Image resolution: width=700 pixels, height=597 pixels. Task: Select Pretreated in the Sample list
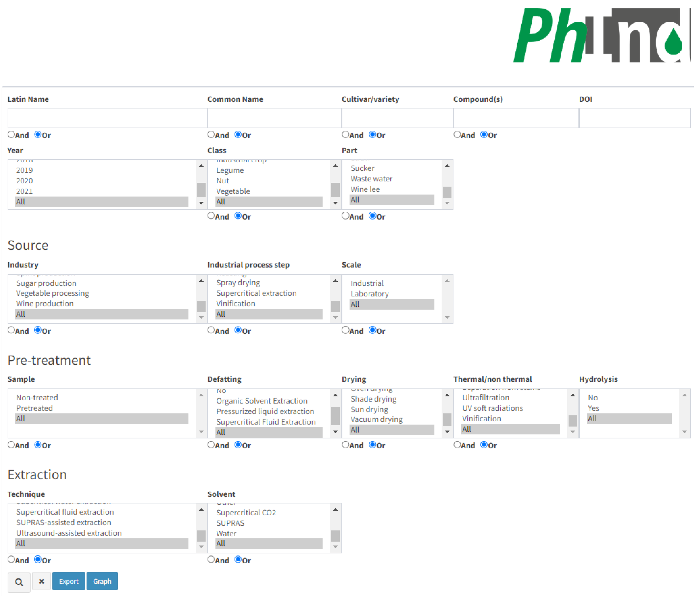pyautogui.click(x=34, y=408)
